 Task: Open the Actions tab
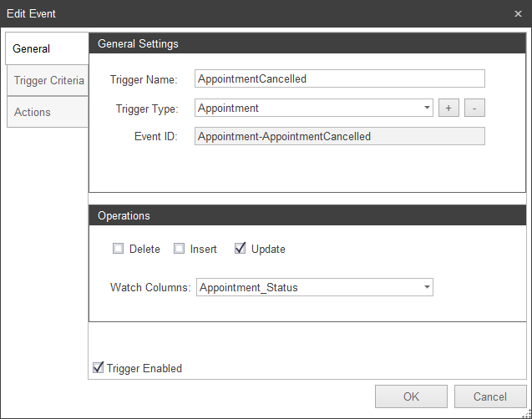pyautogui.click(x=33, y=112)
